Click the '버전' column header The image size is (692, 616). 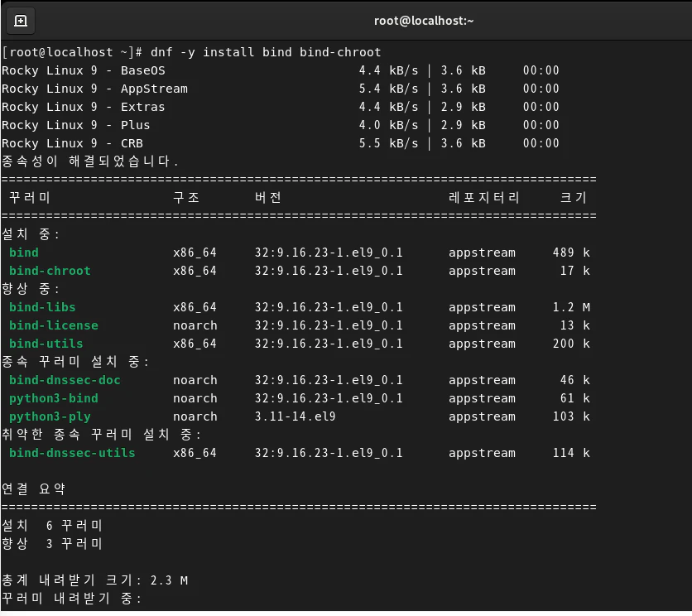pyautogui.click(x=268, y=197)
